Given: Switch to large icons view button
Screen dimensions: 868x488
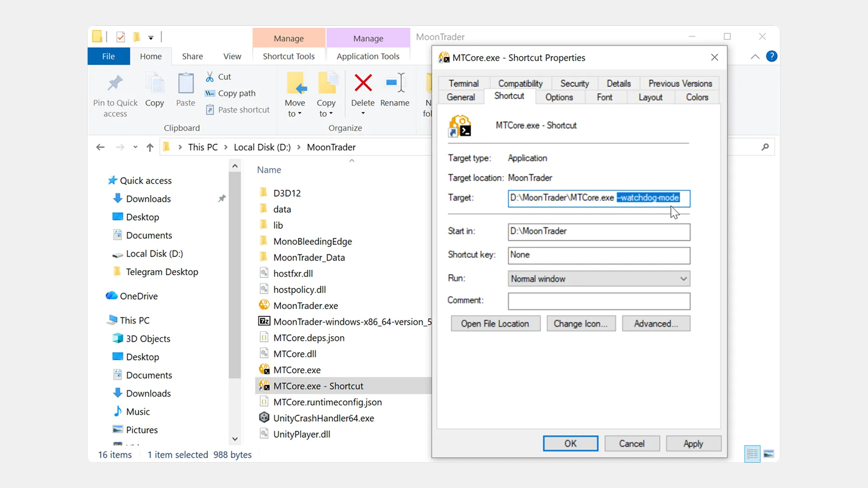Looking at the screenshot, I should [769, 454].
